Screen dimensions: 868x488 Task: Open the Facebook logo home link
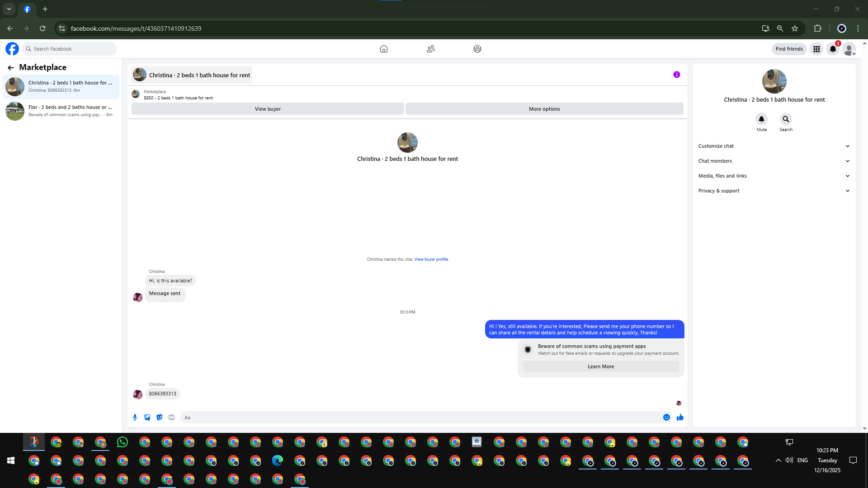[12, 49]
